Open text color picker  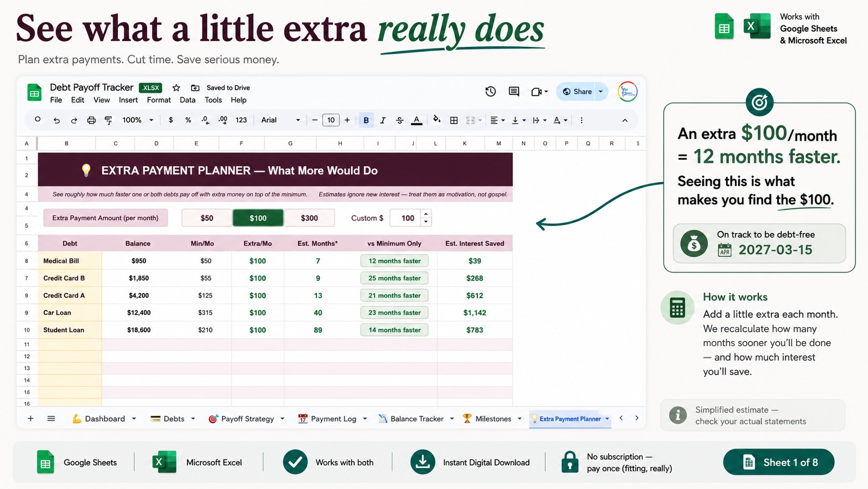(416, 120)
